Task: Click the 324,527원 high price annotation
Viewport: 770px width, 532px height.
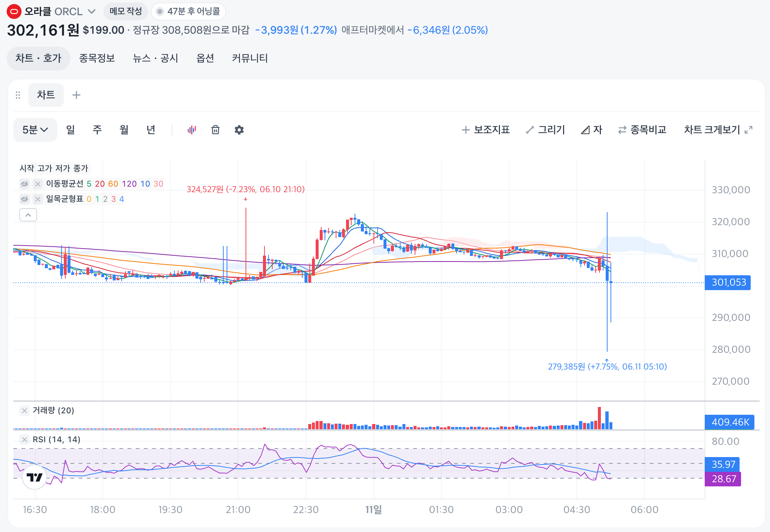Action: tap(246, 190)
